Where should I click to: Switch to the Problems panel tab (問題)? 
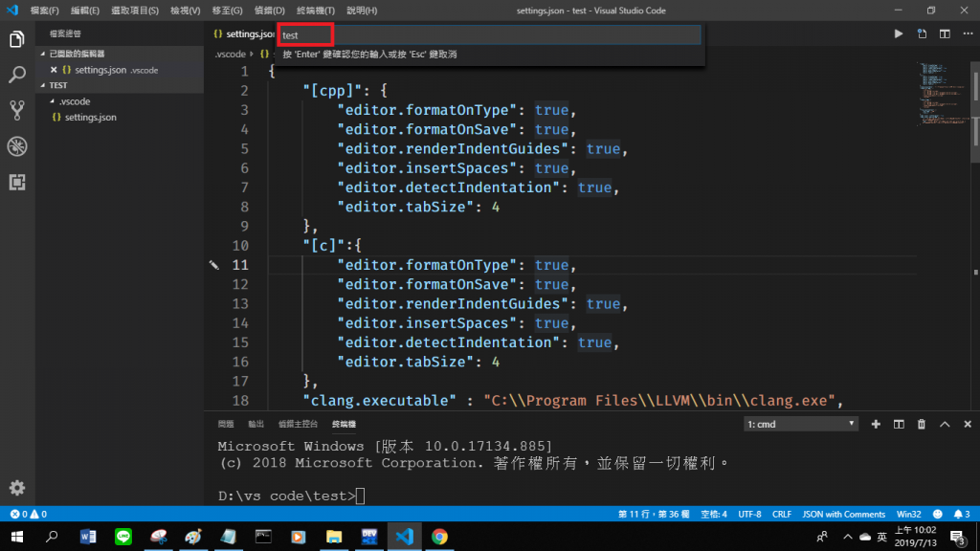click(x=226, y=424)
